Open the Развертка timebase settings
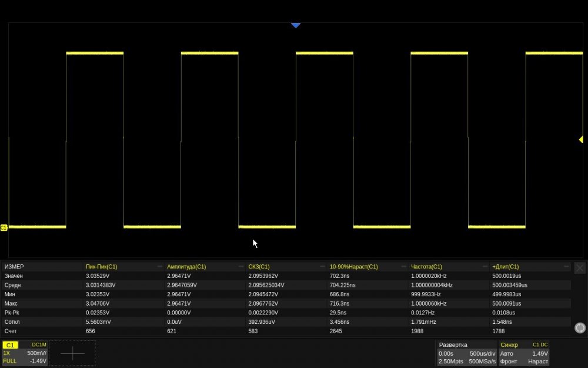Image resolution: width=588 pixels, height=368 pixels. click(x=453, y=345)
